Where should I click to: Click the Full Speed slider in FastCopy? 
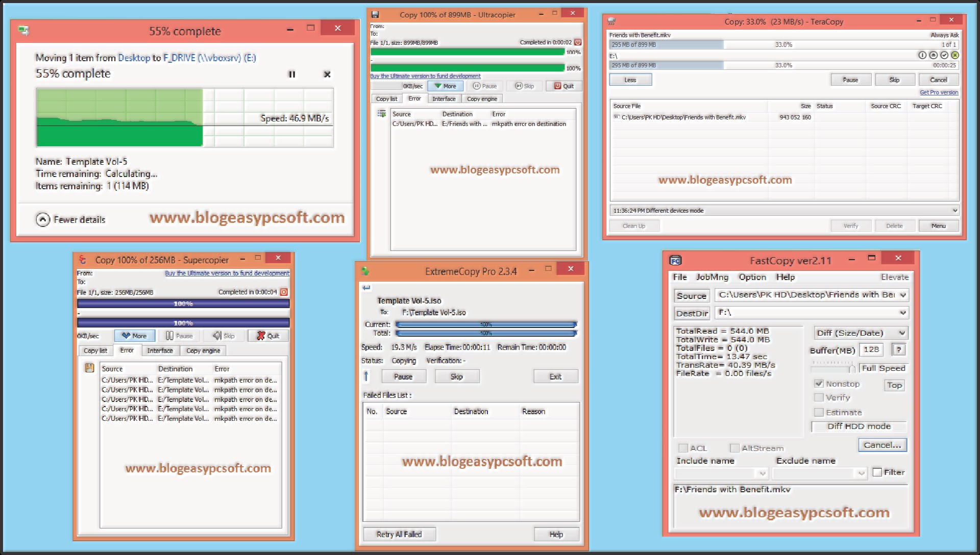click(x=851, y=368)
